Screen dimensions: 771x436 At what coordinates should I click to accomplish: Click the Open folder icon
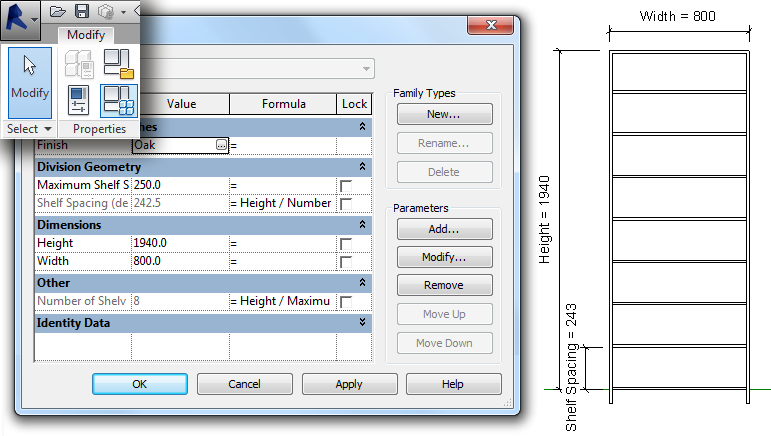click(x=58, y=12)
